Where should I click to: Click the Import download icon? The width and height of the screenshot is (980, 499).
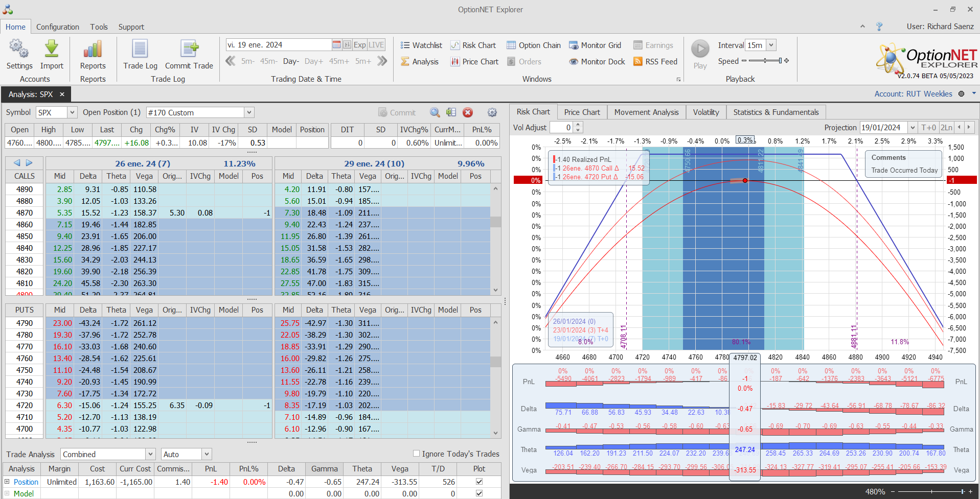(52, 50)
